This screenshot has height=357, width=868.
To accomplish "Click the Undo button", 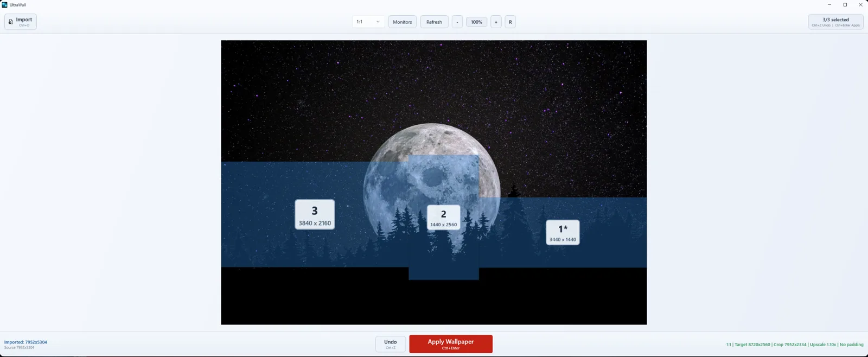I will pyautogui.click(x=390, y=344).
